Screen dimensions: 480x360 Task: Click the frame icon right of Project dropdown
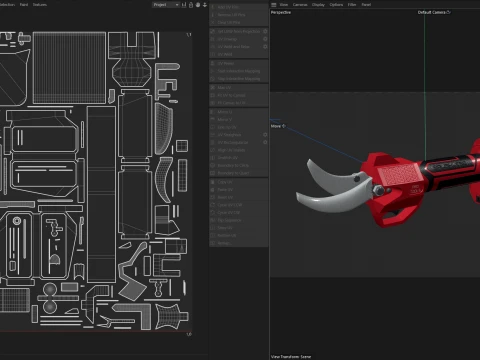coord(184,5)
